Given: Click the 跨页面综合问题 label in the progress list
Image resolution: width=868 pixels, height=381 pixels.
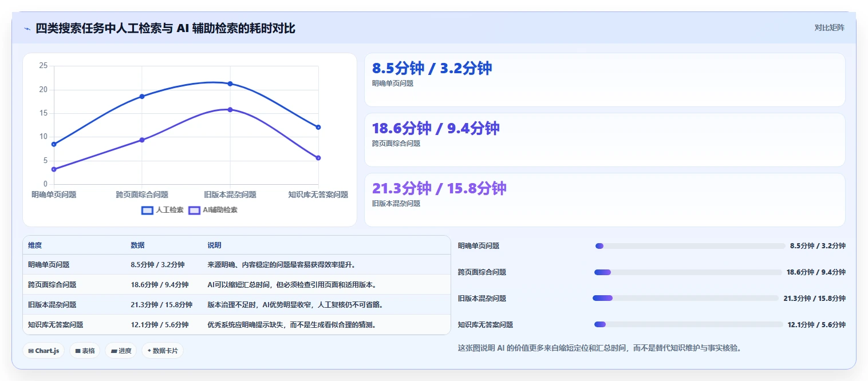Looking at the screenshot, I should click(482, 272).
